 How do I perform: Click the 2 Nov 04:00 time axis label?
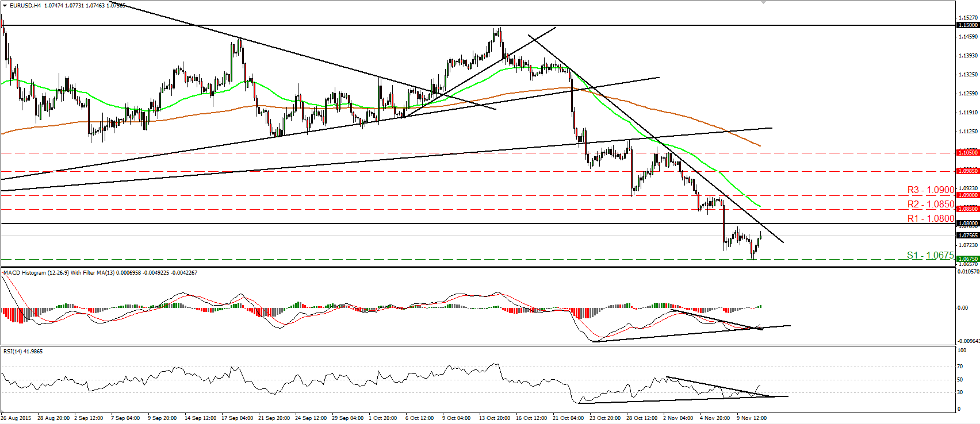tap(677, 418)
